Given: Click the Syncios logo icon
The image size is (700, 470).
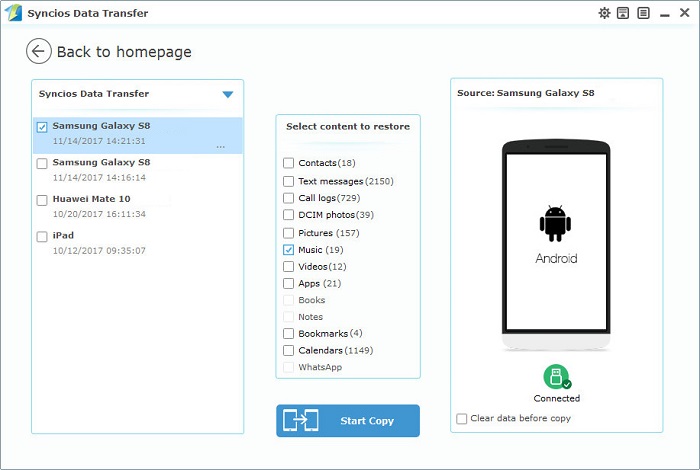Looking at the screenshot, I should click(x=13, y=12).
